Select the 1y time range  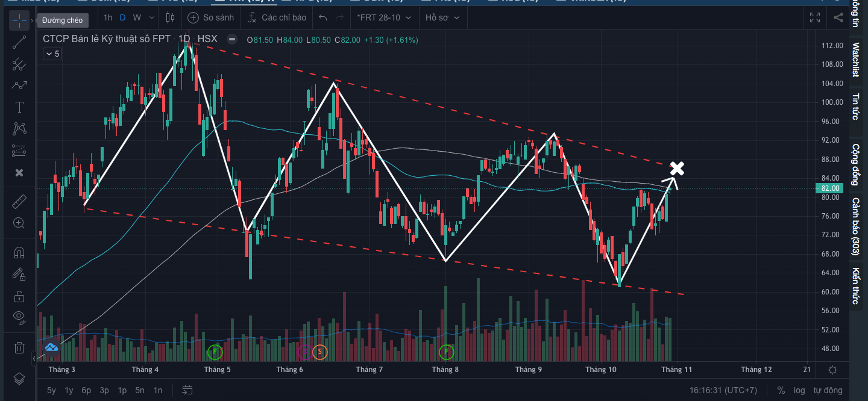[69, 390]
